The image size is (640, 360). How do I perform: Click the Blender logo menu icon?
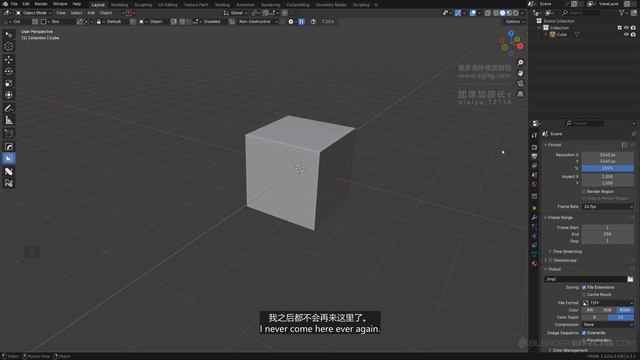[x=5, y=4]
